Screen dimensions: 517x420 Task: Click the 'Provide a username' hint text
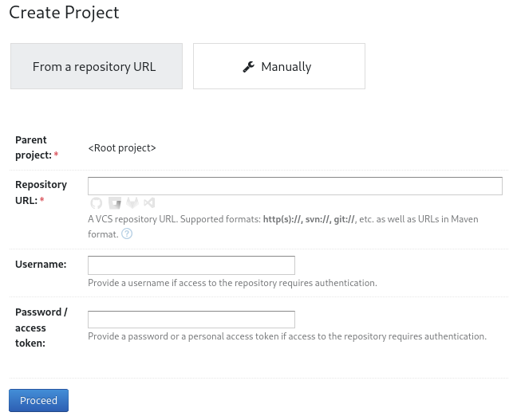pyautogui.click(x=232, y=283)
